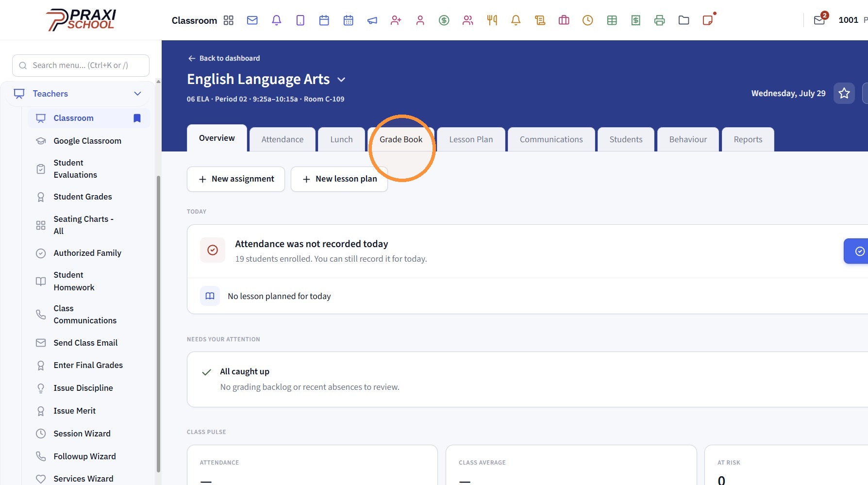Open the Reports tab
This screenshot has height=485, width=868.
[748, 139]
